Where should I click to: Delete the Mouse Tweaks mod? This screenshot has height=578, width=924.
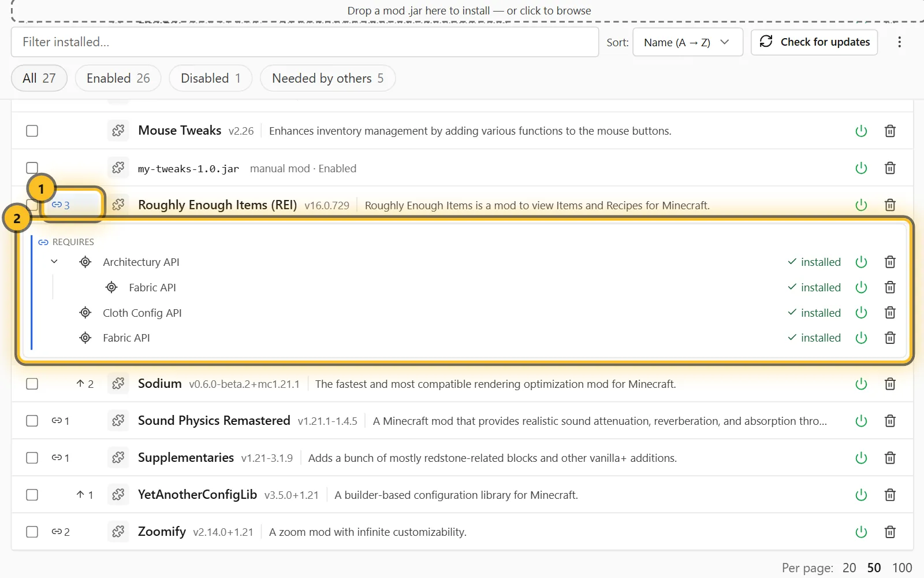coord(890,131)
